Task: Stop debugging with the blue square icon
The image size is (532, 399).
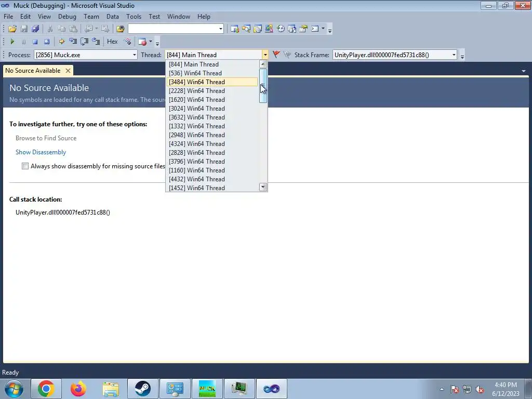Action: click(35, 42)
